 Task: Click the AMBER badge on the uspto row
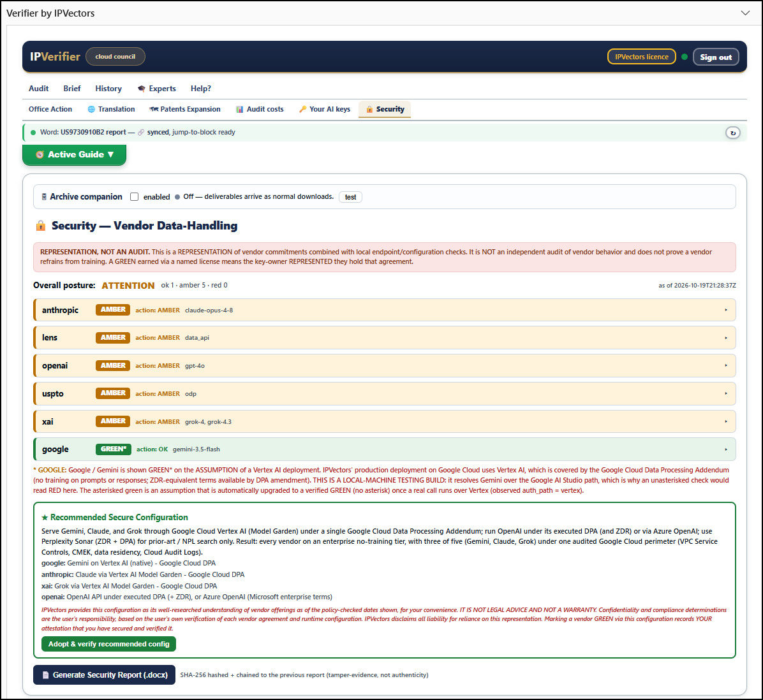coord(113,393)
